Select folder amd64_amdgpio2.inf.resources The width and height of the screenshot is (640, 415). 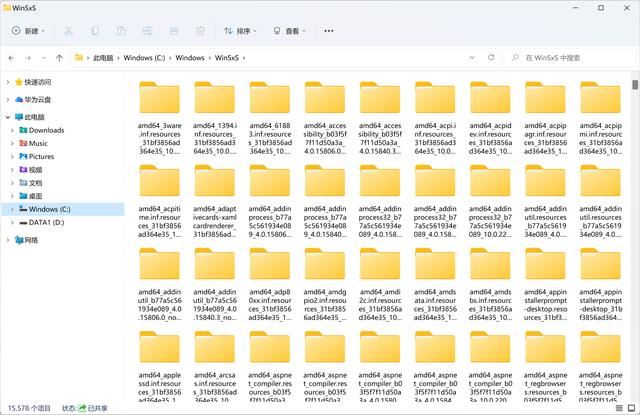tap(325, 285)
